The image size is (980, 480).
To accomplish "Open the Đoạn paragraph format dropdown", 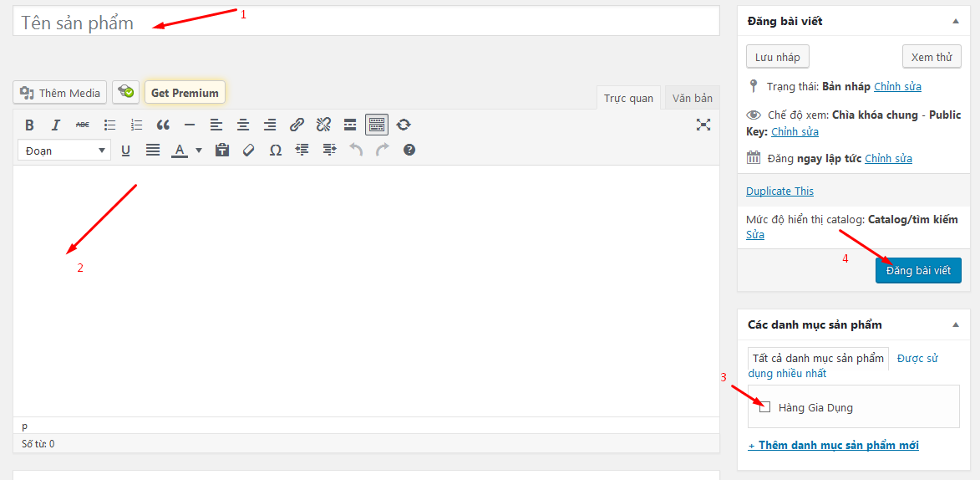I will pyautogui.click(x=64, y=151).
